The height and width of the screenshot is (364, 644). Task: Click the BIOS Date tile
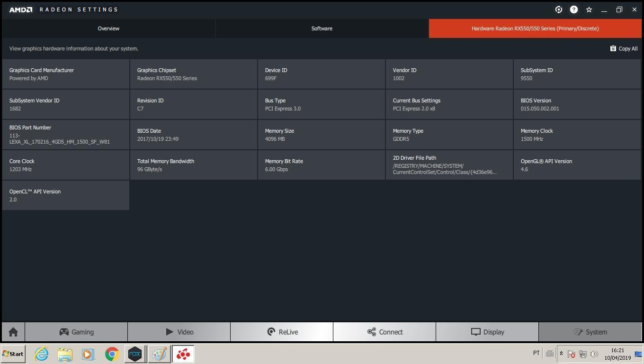point(194,135)
